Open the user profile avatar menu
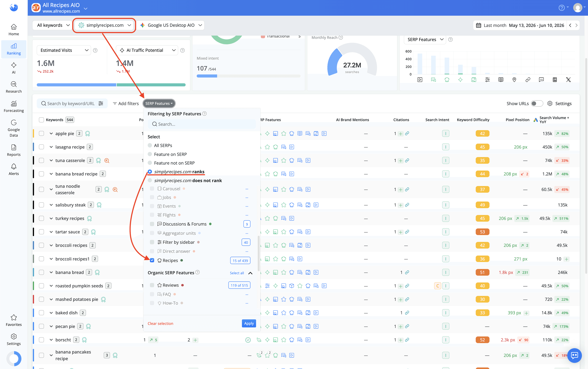Viewport: 588px width, 369px height. [x=578, y=8]
